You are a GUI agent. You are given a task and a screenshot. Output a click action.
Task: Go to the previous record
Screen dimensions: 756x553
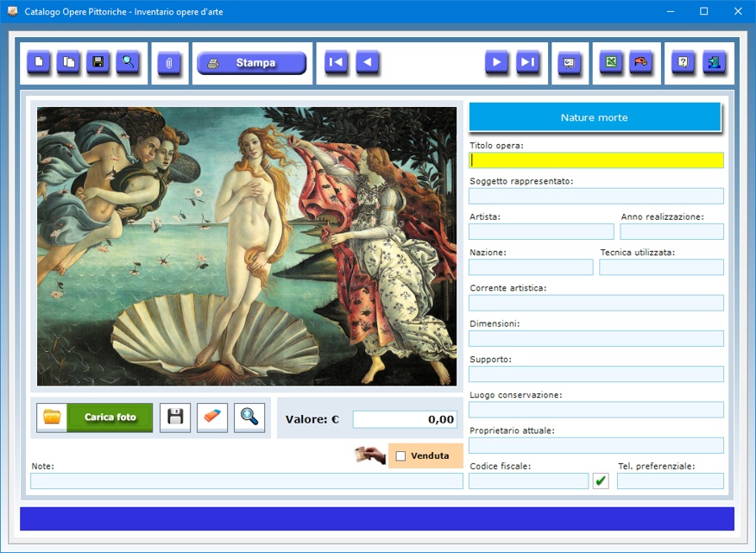click(368, 62)
